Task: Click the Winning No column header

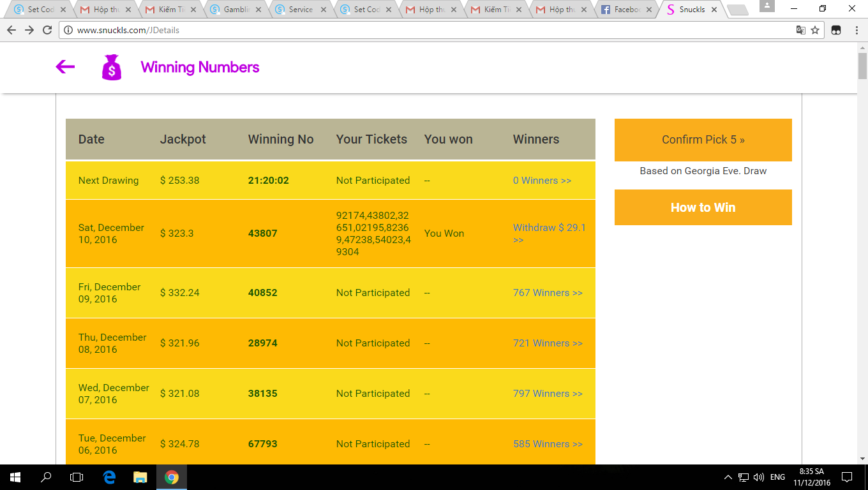Action: (281, 139)
